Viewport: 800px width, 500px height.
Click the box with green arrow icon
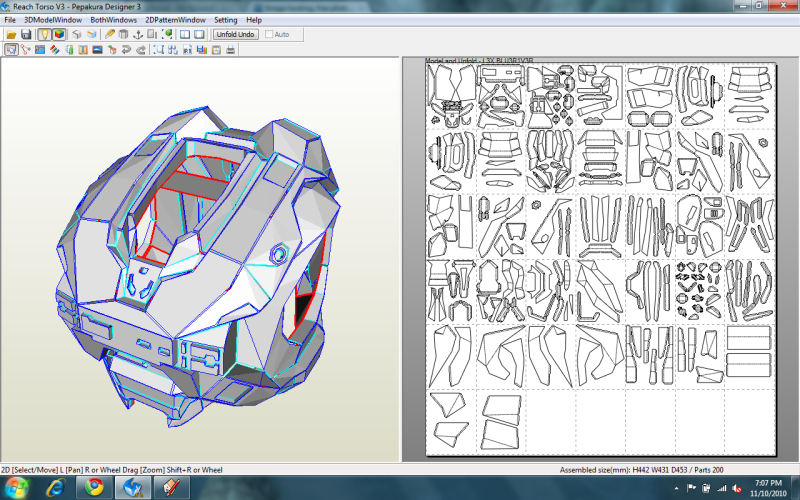(x=112, y=49)
